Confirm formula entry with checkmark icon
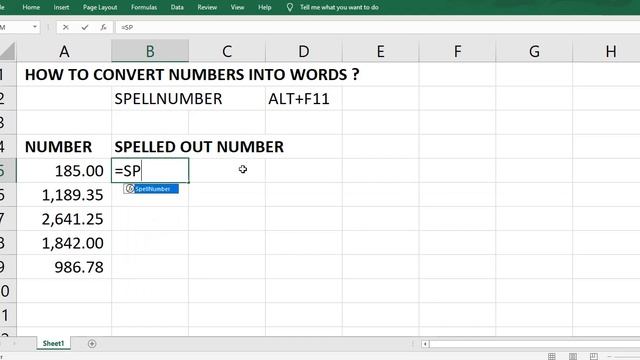The width and height of the screenshot is (640, 360). tap(84, 27)
